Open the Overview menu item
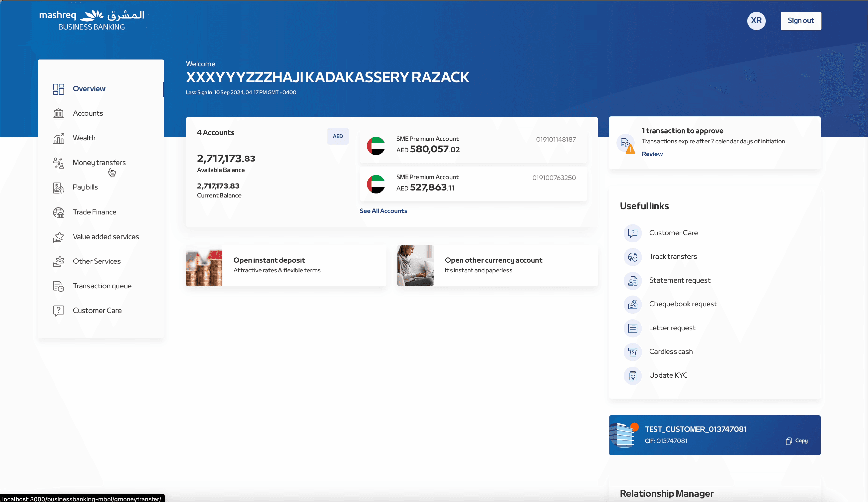The image size is (868, 502). coord(89,88)
